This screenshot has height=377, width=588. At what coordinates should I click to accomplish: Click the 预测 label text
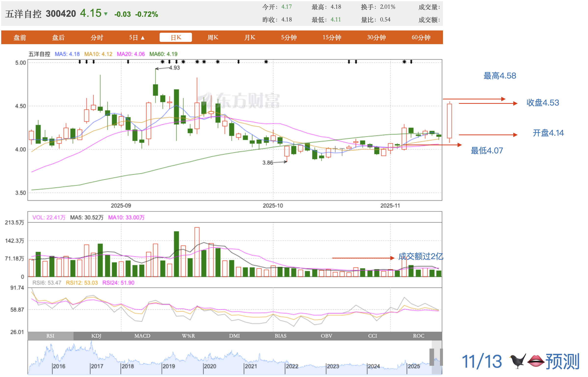pos(562,361)
